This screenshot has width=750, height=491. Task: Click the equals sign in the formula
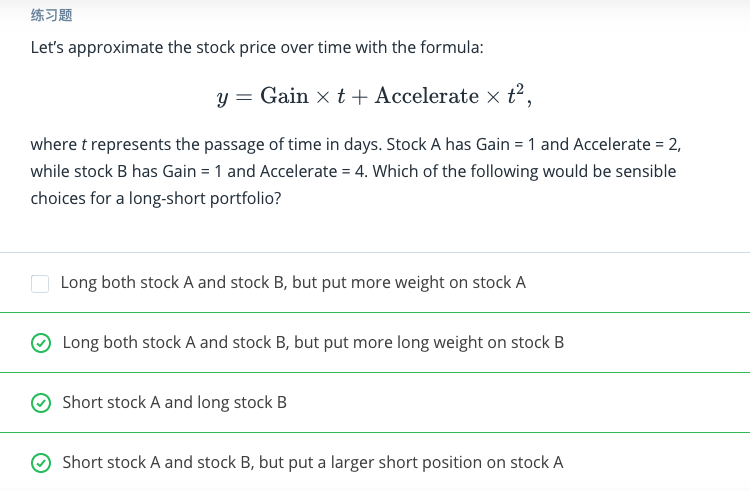click(x=243, y=97)
